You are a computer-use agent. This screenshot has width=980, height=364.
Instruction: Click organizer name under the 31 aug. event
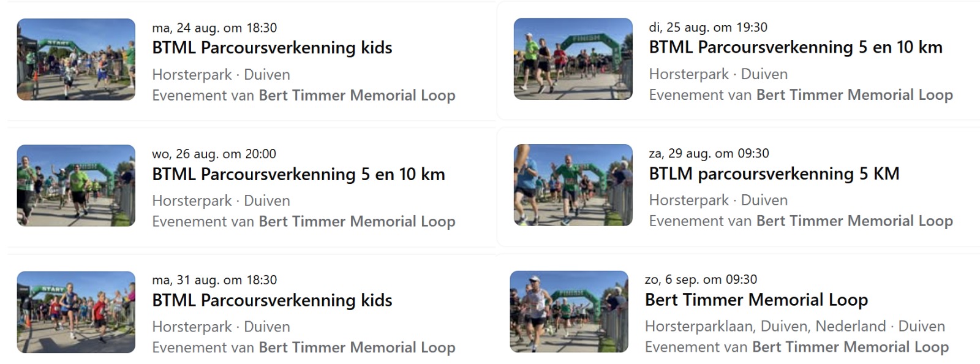tap(357, 348)
